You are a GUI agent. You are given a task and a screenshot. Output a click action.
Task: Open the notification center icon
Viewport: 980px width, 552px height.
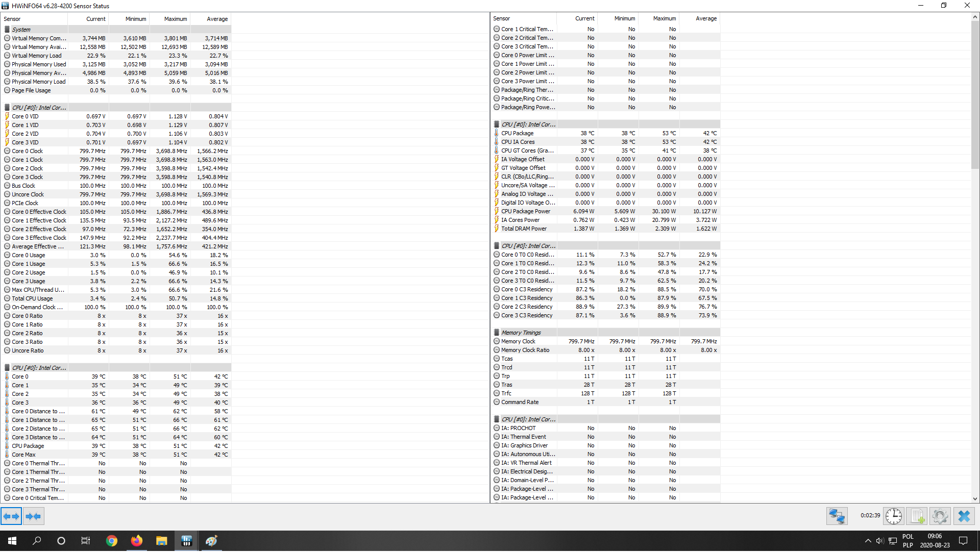[x=963, y=541]
